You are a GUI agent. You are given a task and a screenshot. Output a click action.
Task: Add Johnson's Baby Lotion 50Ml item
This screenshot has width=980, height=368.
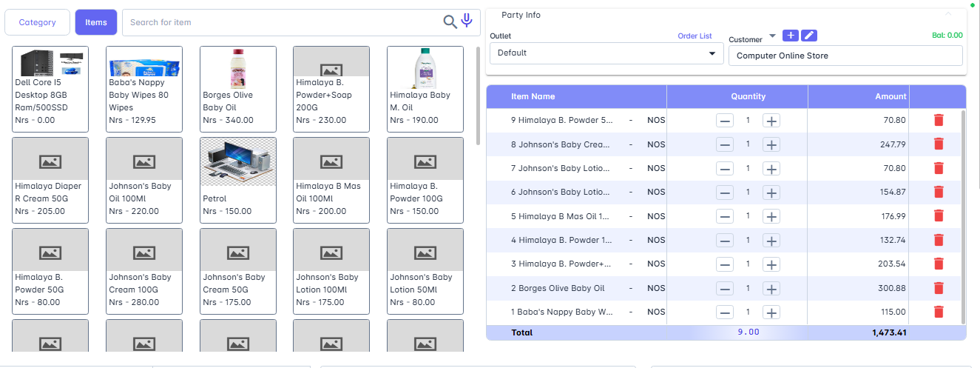click(x=425, y=271)
